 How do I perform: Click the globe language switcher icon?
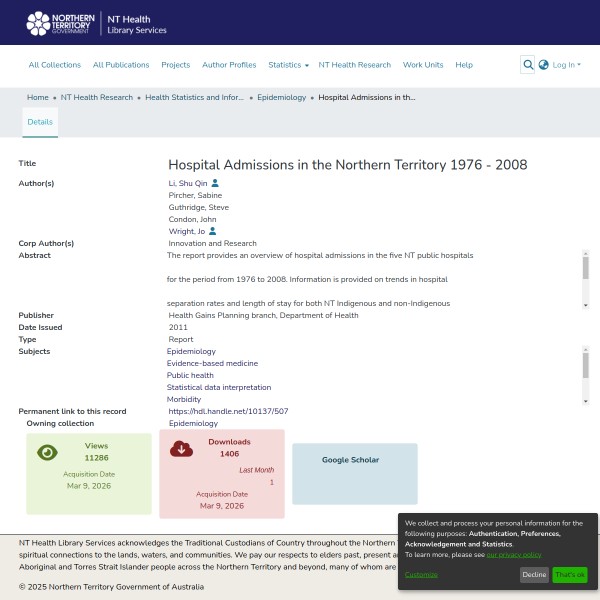pyautogui.click(x=544, y=65)
